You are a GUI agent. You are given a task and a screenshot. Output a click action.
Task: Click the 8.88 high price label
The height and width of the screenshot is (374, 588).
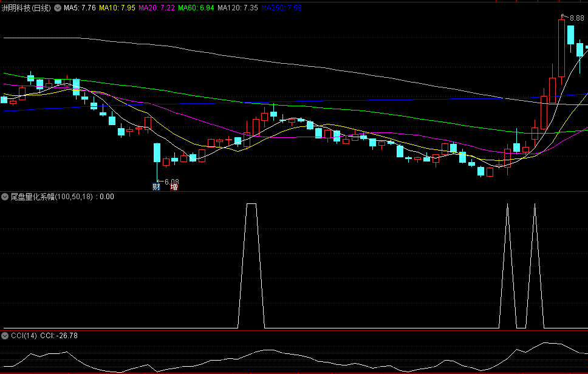576,18
